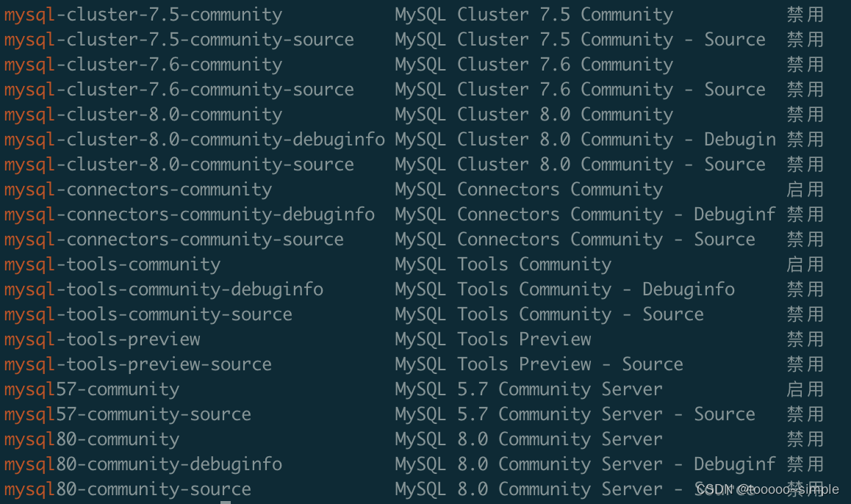Click the name 'MySQL 5.7 Community Server' without Source
The height and width of the screenshot is (504, 851).
(x=528, y=389)
